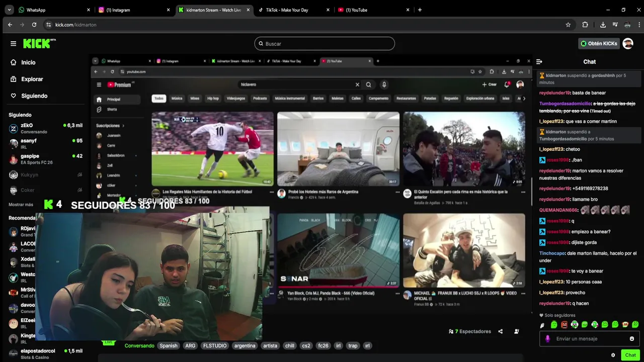Screen dimensions: 644x362
Task: Open the Chrome downloads icon
Action: 603,25
